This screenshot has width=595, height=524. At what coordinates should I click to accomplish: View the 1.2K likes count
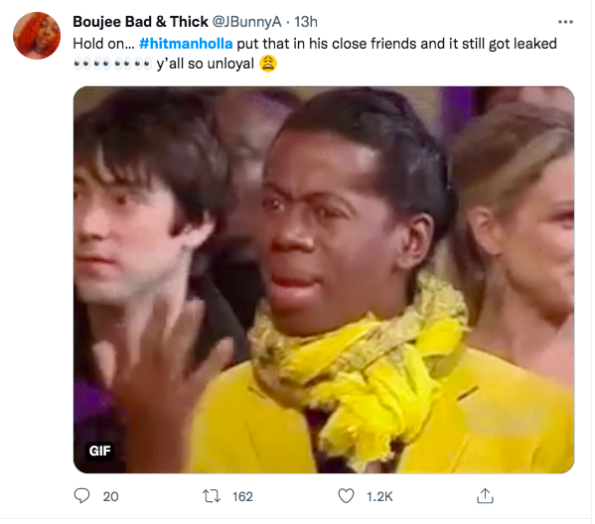coord(379,496)
